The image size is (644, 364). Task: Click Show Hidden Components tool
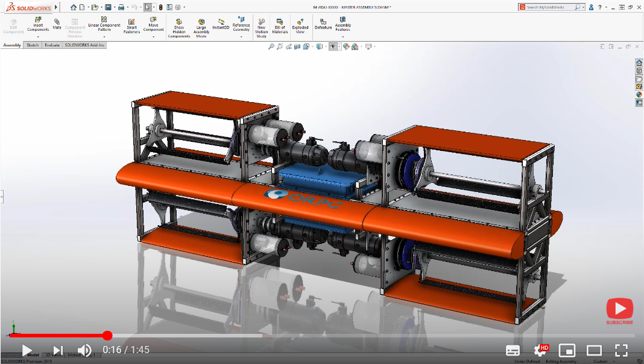point(179,28)
